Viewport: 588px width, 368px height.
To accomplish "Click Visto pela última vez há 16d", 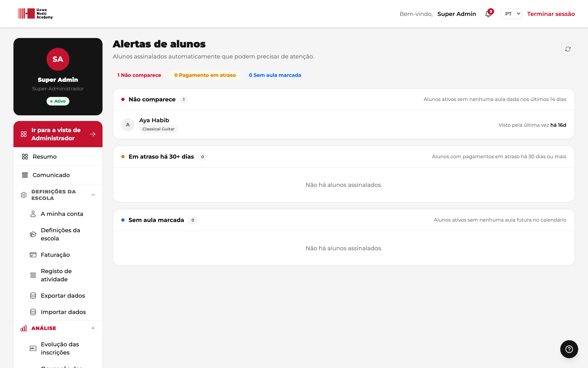I will [532, 125].
